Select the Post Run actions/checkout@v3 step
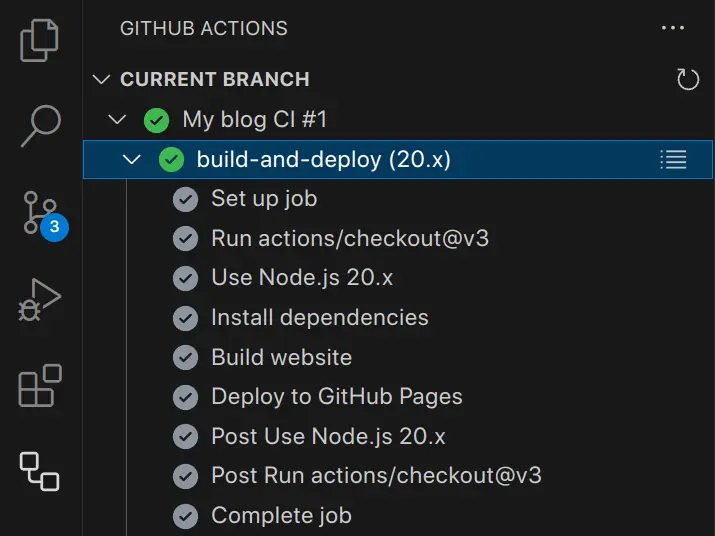This screenshot has height=536, width=715. point(398,476)
